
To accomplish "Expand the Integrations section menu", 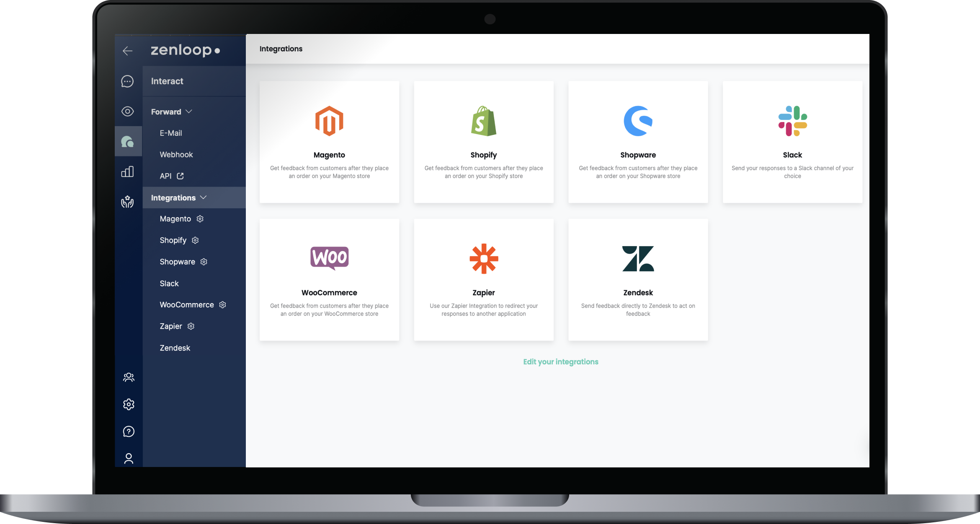I will (x=179, y=197).
